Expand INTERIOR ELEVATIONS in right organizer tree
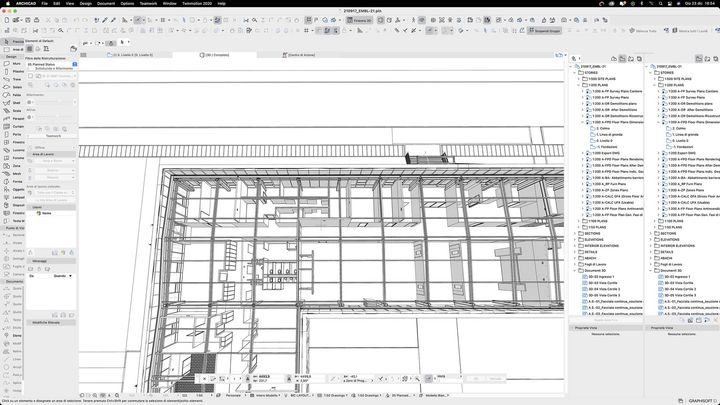The image size is (720, 405). click(x=651, y=246)
